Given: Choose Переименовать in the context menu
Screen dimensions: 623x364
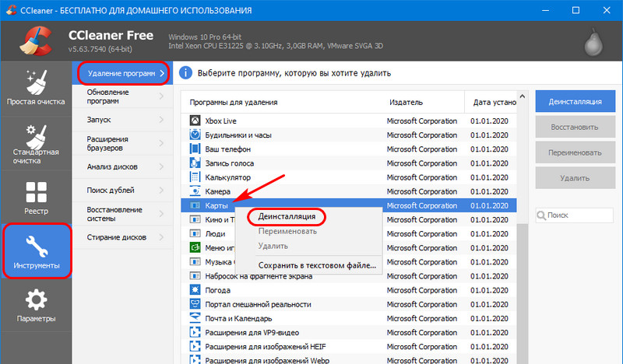Looking at the screenshot, I should [x=287, y=232].
